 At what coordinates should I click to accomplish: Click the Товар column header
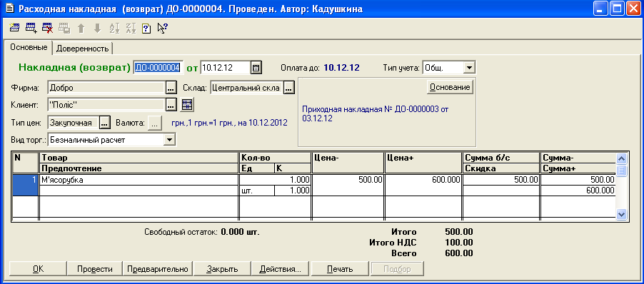[x=139, y=158]
